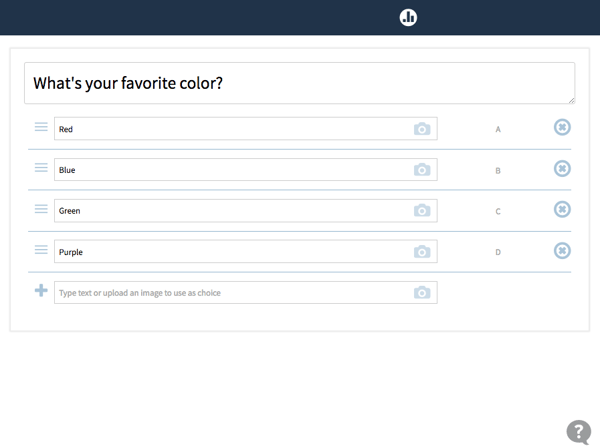
Task: Click the Red choice text field
Action: pos(246,129)
